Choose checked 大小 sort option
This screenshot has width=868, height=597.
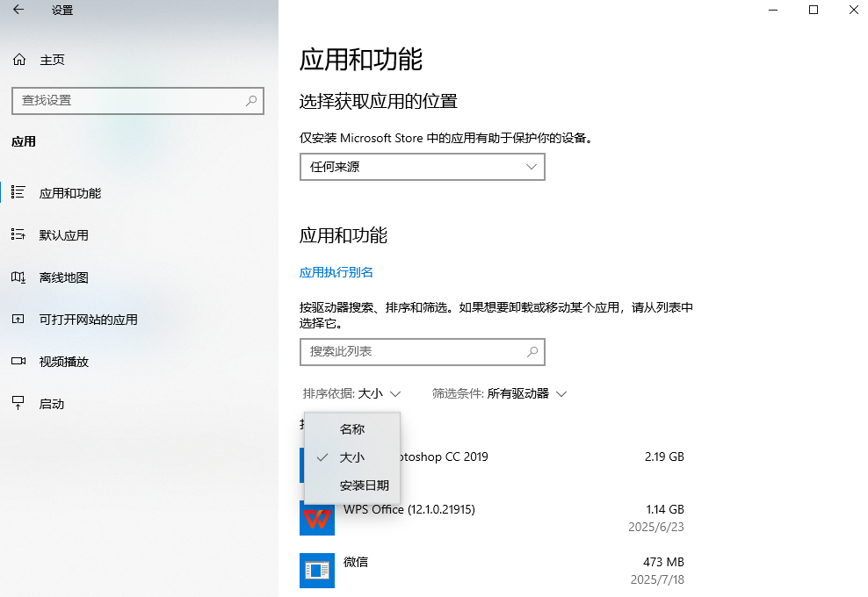click(352, 457)
